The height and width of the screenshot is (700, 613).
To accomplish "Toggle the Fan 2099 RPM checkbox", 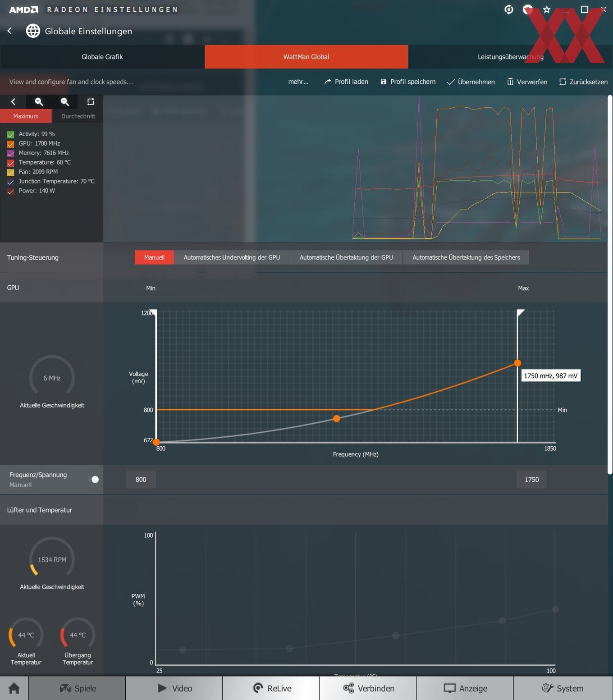I will (x=11, y=172).
